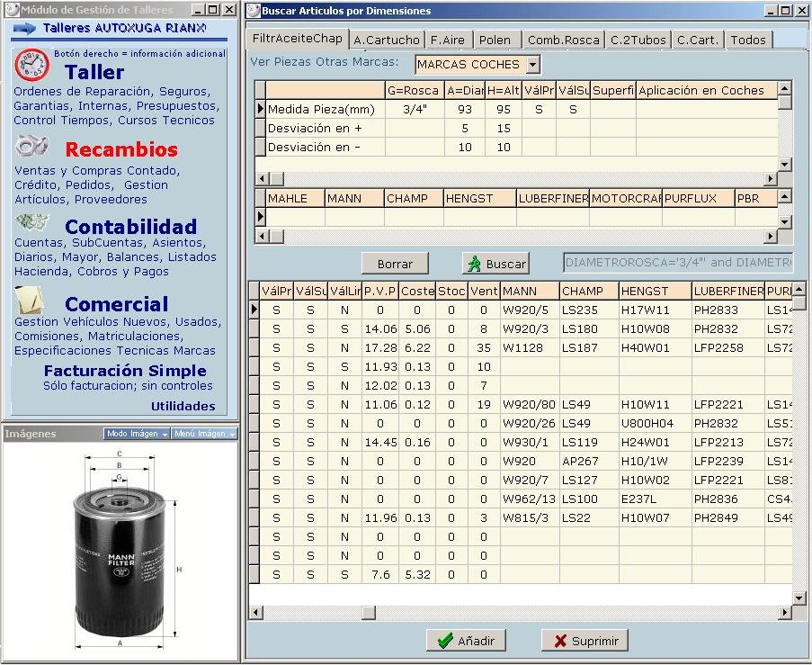
Task: Click the W920/5 cell
Action: (x=530, y=310)
